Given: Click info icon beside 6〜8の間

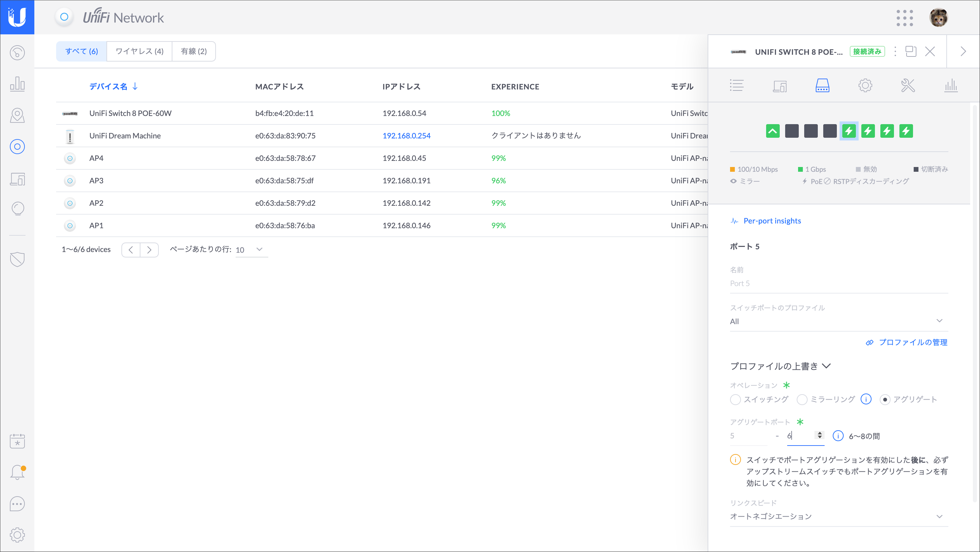Looking at the screenshot, I should click(838, 436).
